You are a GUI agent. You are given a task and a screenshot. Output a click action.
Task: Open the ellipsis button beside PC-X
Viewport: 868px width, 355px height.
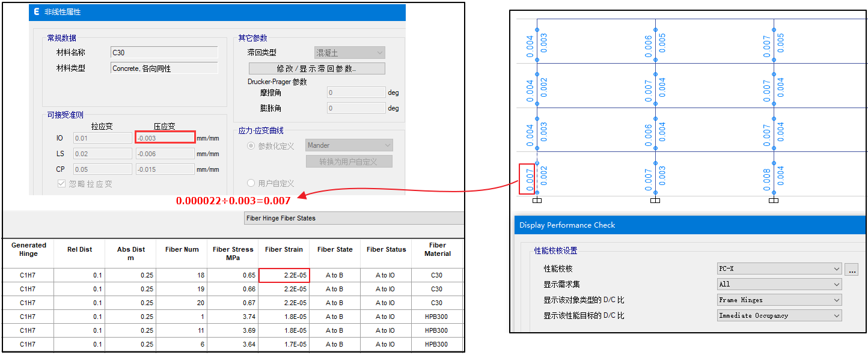click(x=852, y=269)
